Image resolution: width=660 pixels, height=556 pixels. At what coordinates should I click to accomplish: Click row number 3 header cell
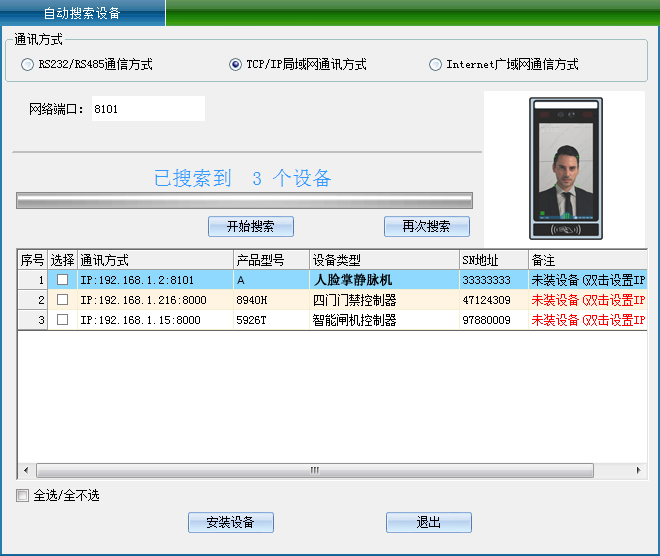[x=32, y=320]
